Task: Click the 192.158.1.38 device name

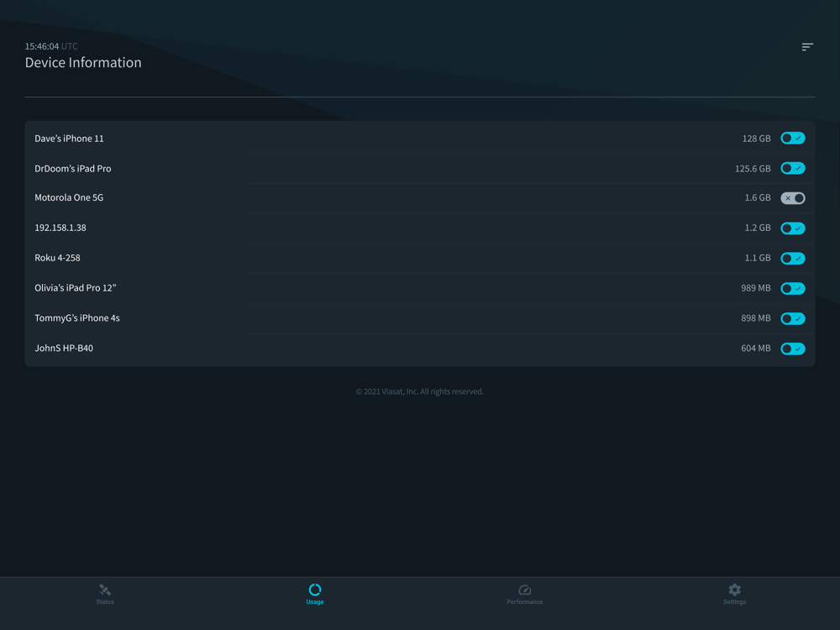Action: pos(60,228)
